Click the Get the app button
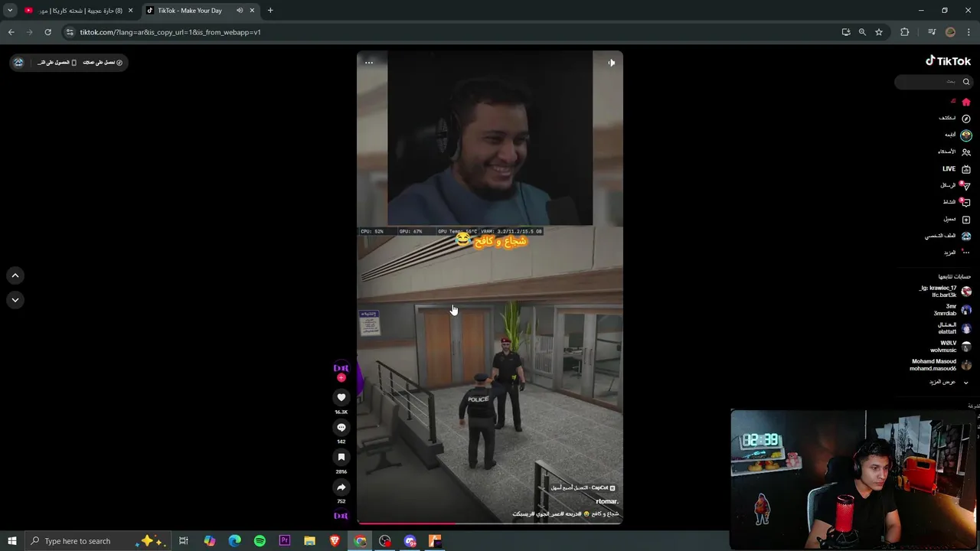The image size is (980, 551). (x=57, y=63)
